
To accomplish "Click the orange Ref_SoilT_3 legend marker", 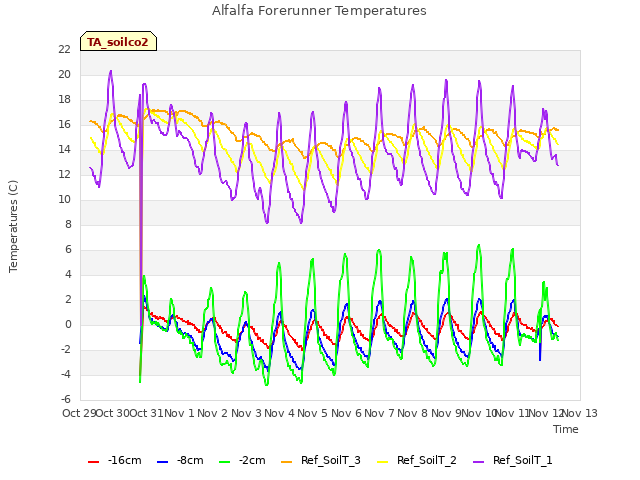I will [287, 462].
